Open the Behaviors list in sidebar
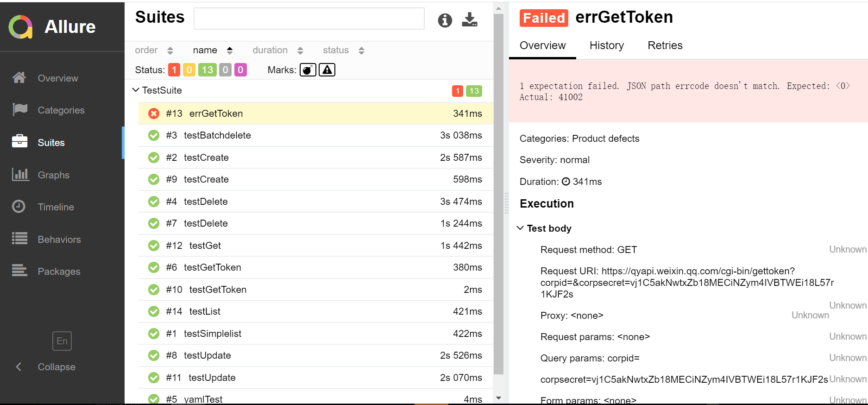 point(59,240)
